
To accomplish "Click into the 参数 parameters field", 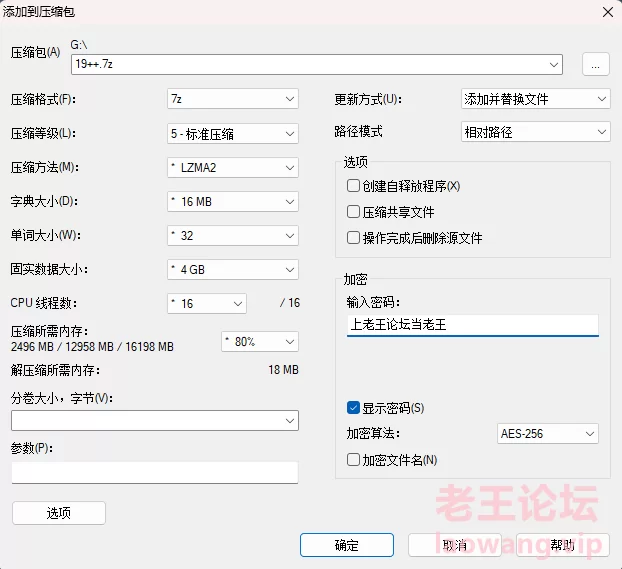I will coord(155,472).
